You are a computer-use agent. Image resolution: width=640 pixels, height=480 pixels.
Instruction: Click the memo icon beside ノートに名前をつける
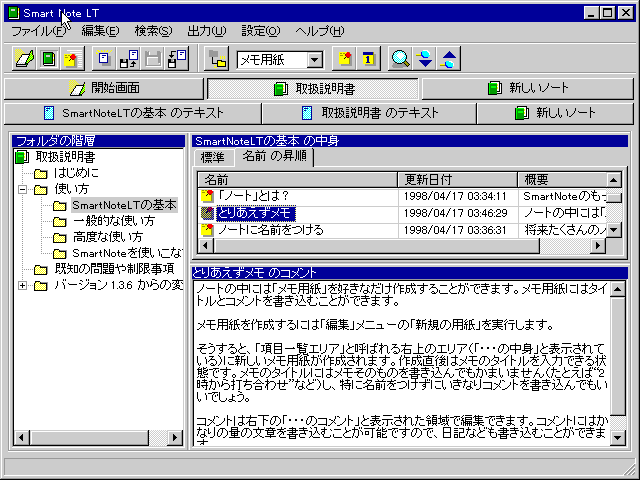coord(207,230)
